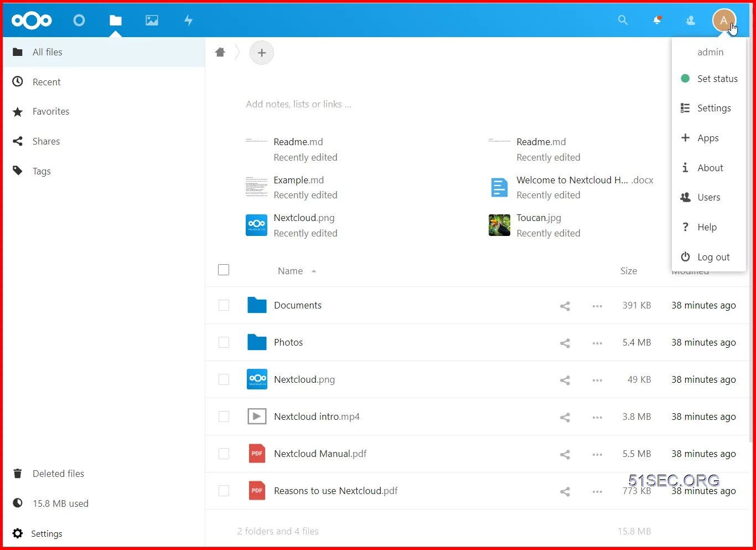Open more actions for Reasons to use Nextcloud.pdf
756x550 pixels.
[597, 491]
